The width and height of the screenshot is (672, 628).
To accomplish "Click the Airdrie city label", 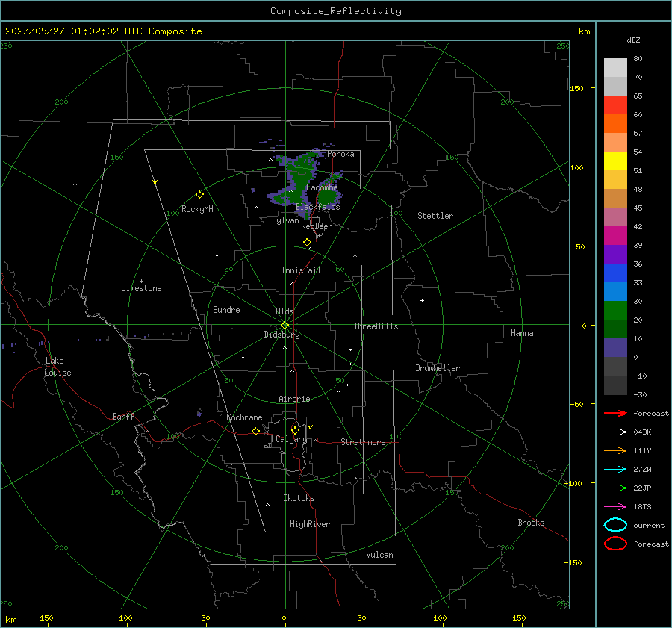I will click(294, 399).
